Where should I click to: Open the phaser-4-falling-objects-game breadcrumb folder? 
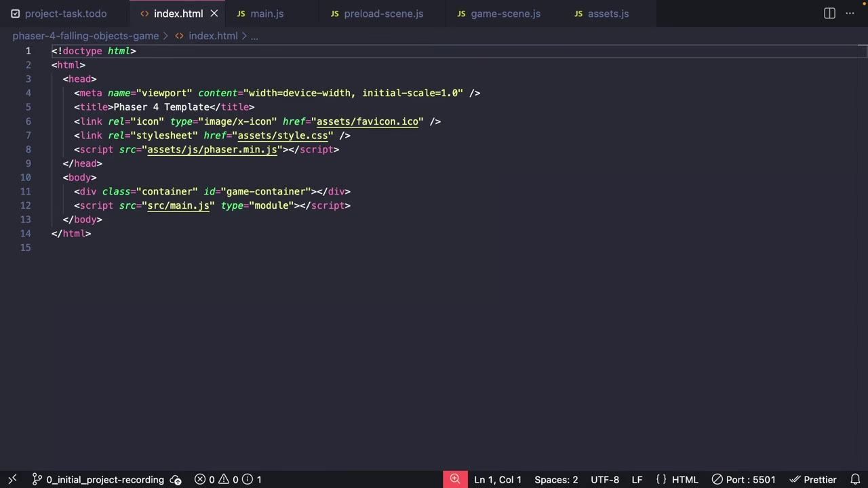pyautogui.click(x=85, y=36)
